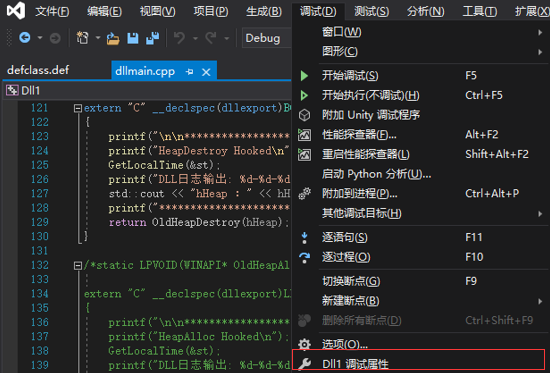This screenshot has width=550, height=373.
Task: Open file with the folder icon
Action: click(113, 38)
